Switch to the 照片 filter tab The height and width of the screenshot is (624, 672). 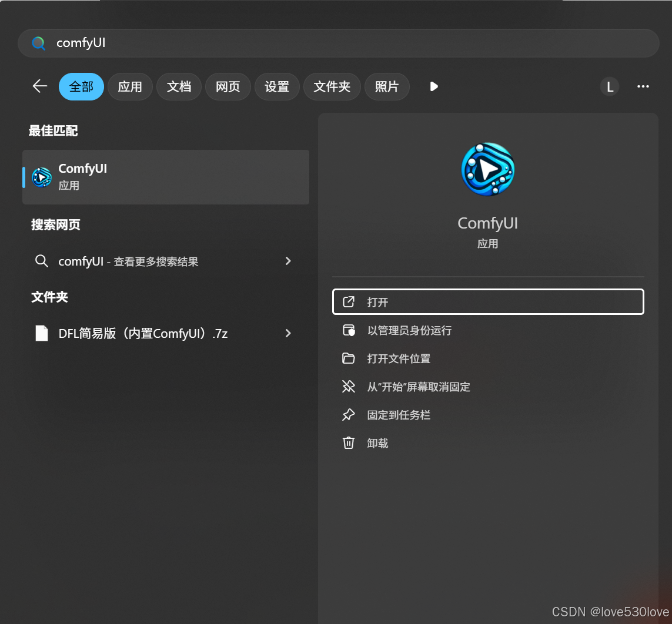point(387,86)
